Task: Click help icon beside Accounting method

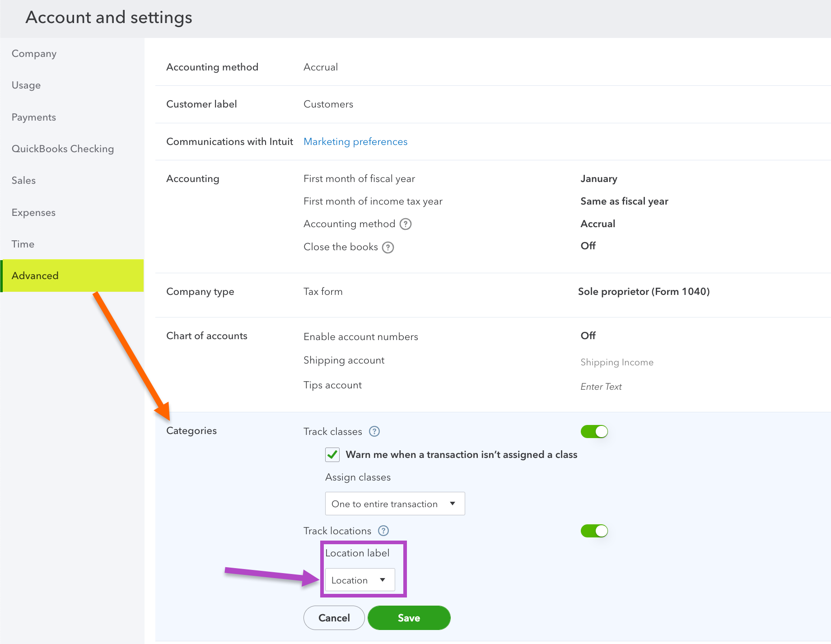Action: (x=406, y=224)
